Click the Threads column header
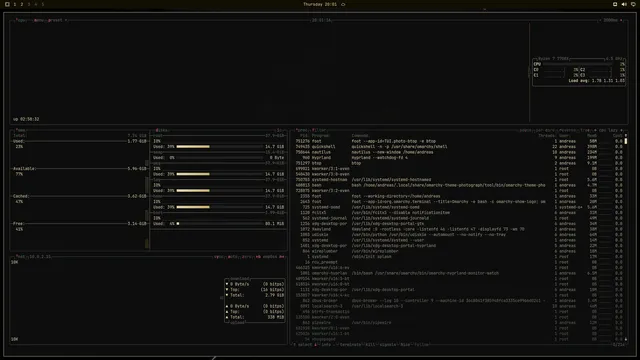The image size is (640, 360). [547, 136]
